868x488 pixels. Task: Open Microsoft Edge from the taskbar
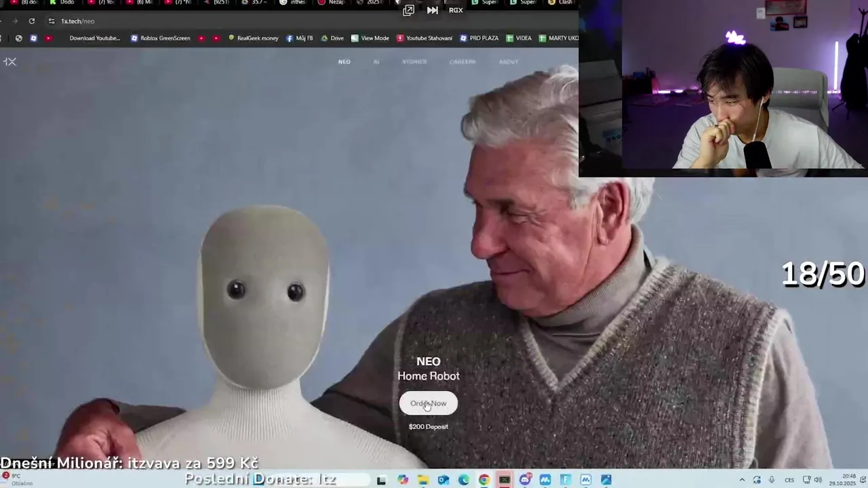click(x=464, y=480)
